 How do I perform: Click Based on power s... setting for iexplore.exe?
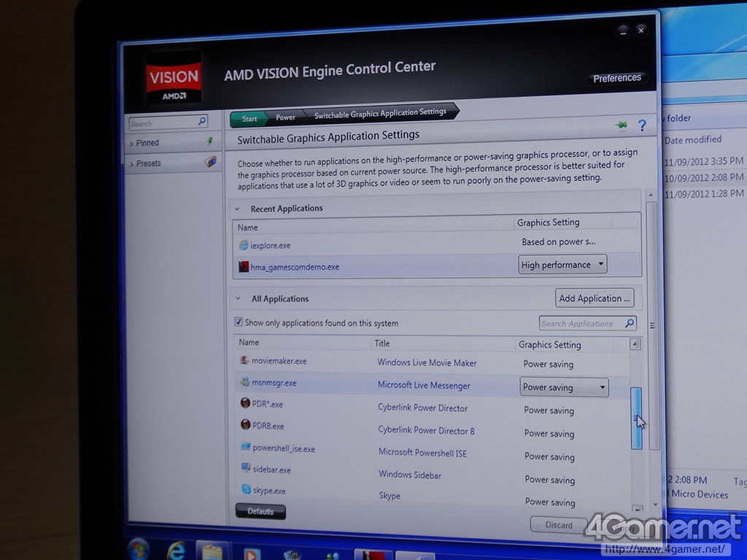(558, 242)
